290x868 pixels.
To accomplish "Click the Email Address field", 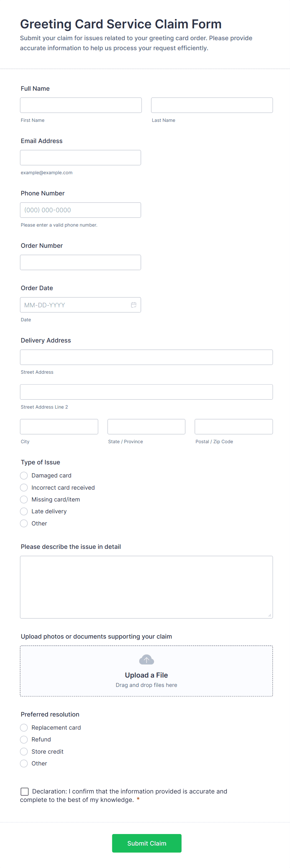I will tap(80, 158).
